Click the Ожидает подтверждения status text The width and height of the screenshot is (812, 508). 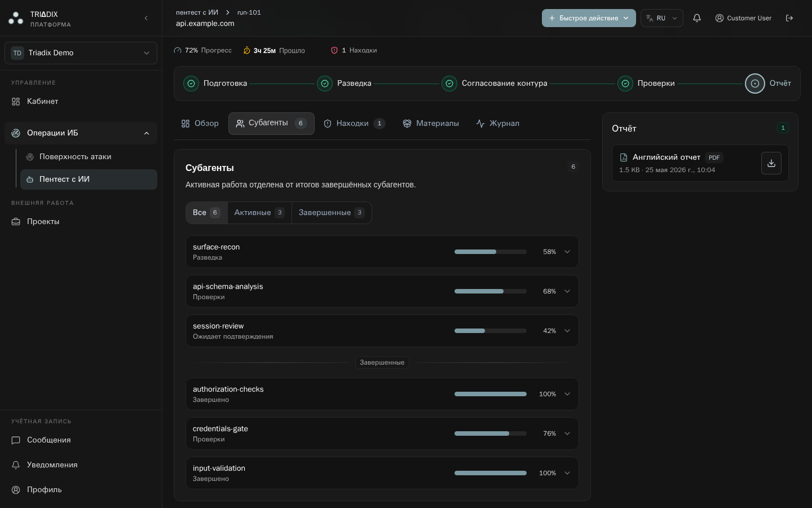(233, 336)
